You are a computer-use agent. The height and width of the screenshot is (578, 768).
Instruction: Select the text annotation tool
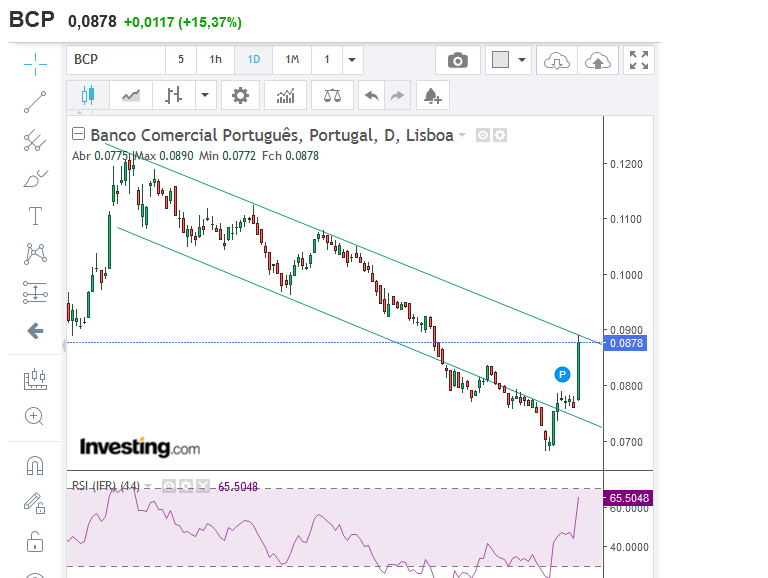tap(35, 216)
